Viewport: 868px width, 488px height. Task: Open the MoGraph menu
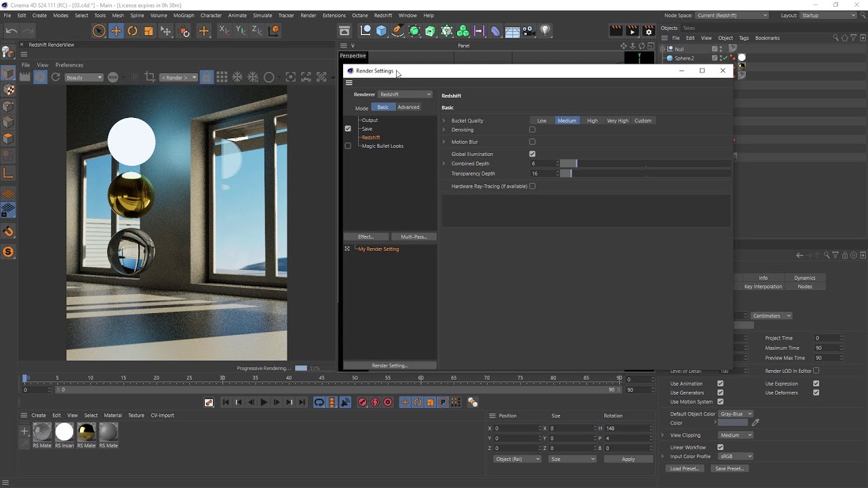[x=183, y=15]
